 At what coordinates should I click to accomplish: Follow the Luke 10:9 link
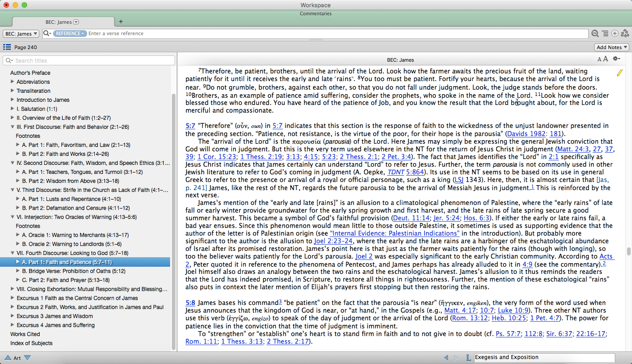(513, 310)
